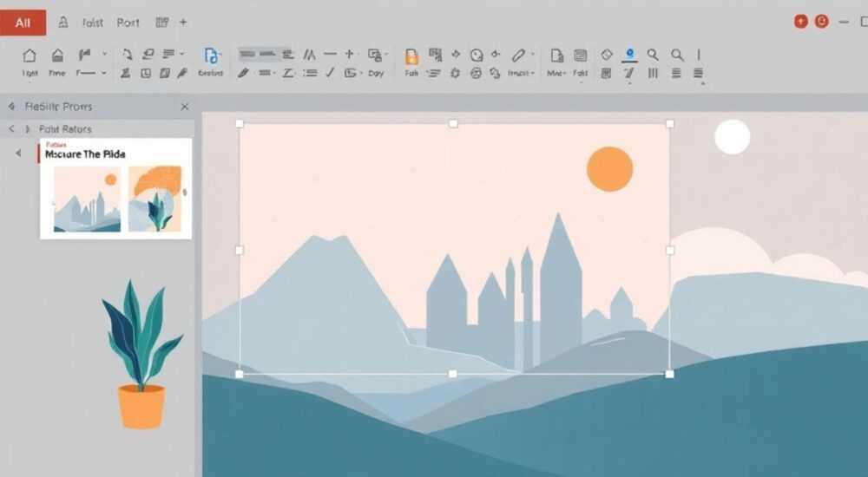The width and height of the screenshot is (868, 477).
Task: Select the blue underlined marker color icon
Action: (x=629, y=55)
